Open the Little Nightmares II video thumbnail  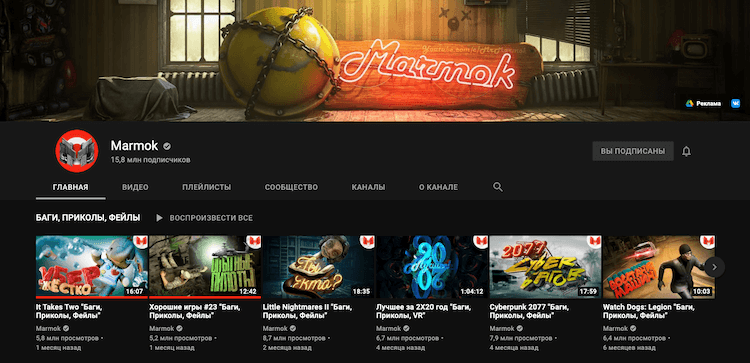click(319, 267)
